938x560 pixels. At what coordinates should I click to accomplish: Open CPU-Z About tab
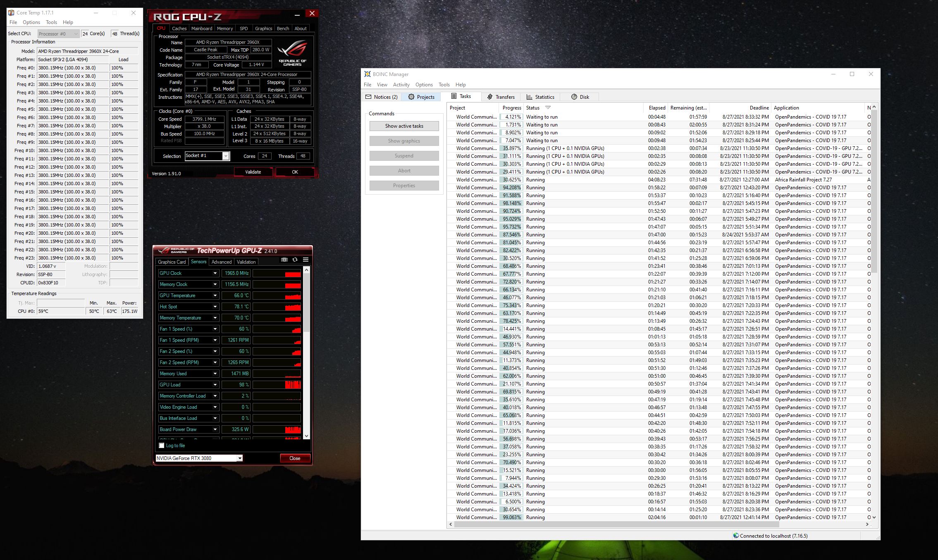click(301, 29)
